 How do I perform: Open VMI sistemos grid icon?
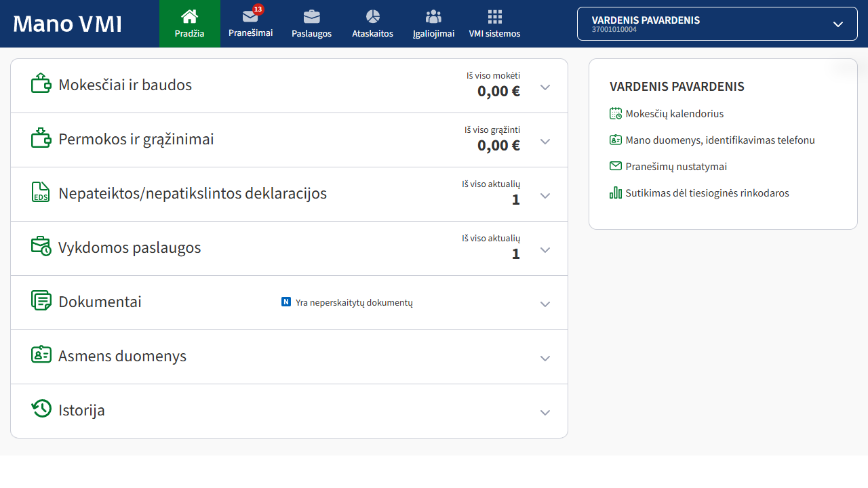[495, 16]
